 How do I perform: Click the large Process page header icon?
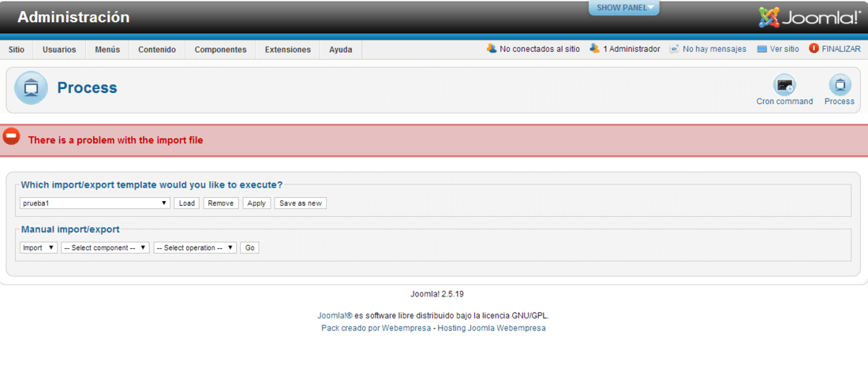31,88
